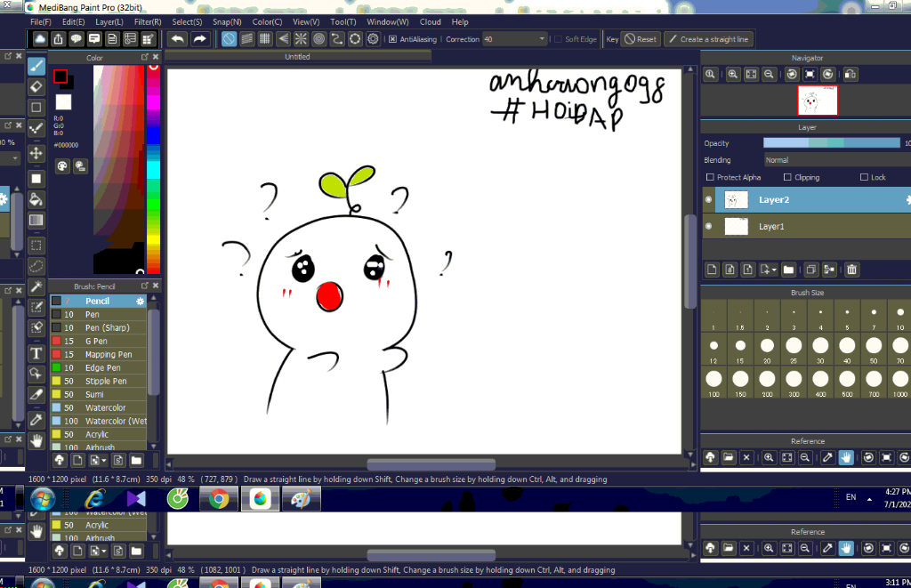Click the white background color swatch
The image size is (911, 588).
pos(63,102)
